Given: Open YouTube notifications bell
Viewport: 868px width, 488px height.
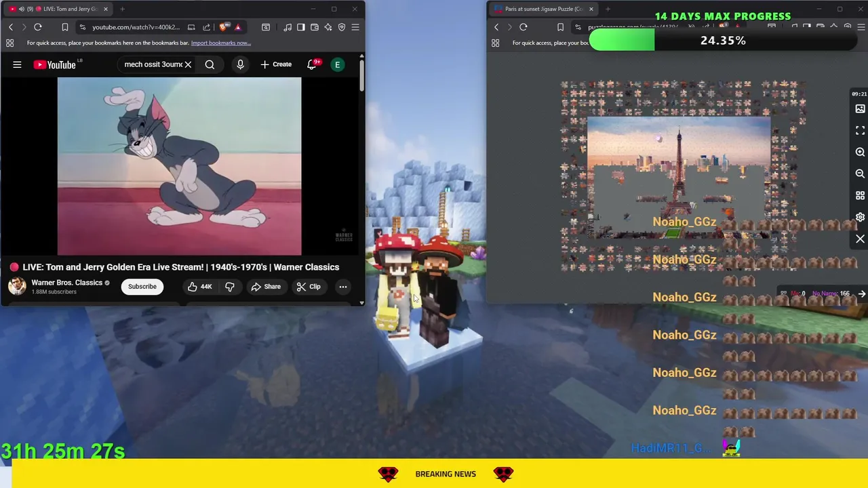Looking at the screenshot, I should click(312, 64).
